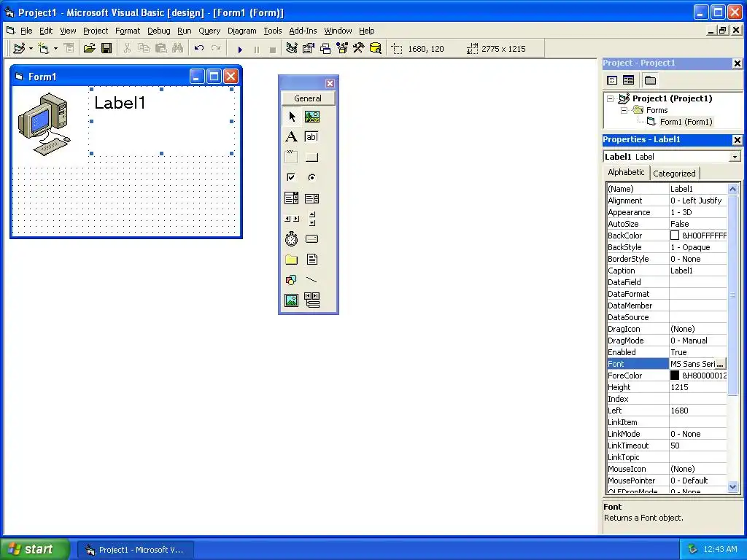
Task: Select the TextBox control tool (ab|)
Action: (311, 137)
